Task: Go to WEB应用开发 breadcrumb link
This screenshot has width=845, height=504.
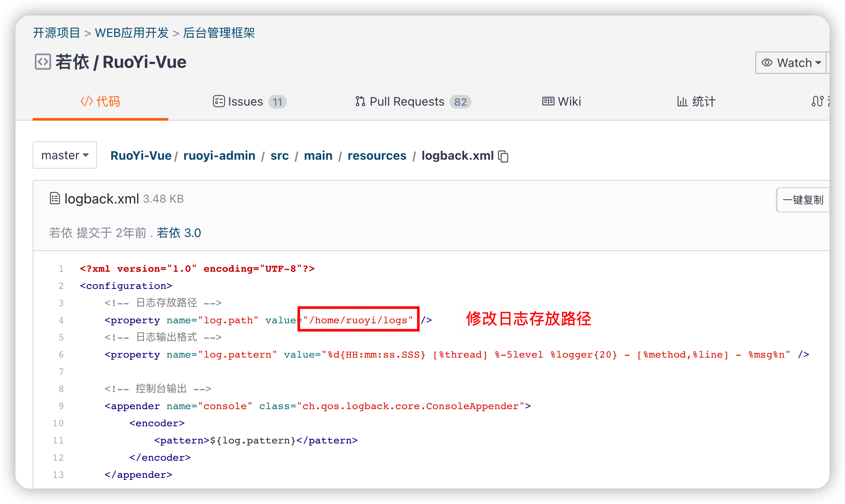Action: coord(132,33)
